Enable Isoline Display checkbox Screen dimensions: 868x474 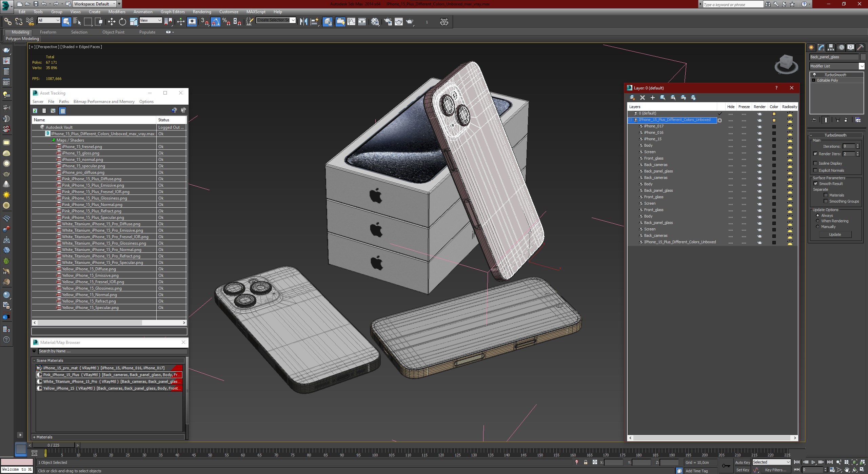[815, 163]
